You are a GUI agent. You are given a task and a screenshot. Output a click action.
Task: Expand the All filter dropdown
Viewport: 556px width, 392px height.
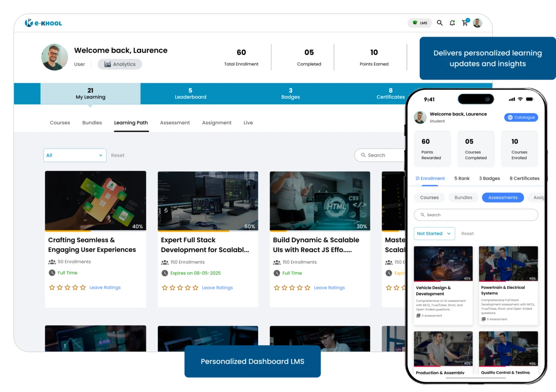pyautogui.click(x=75, y=155)
